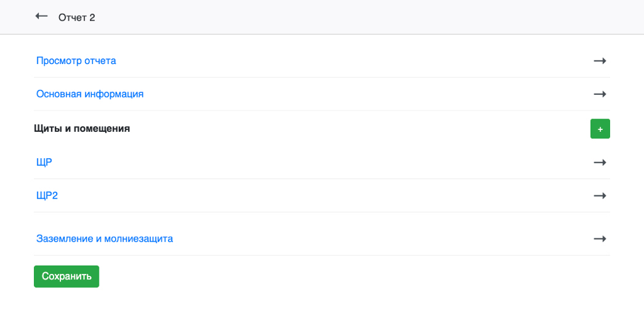Add a shield next to Щиты и помещения

[600, 129]
